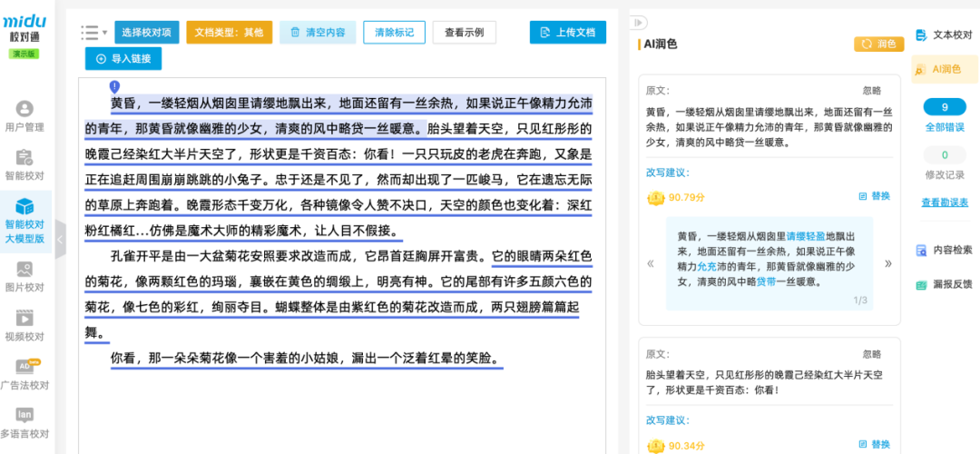Click 忽略 on the first suggestion card
This screenshot has width=980, height=454.
tap(873, 91)
